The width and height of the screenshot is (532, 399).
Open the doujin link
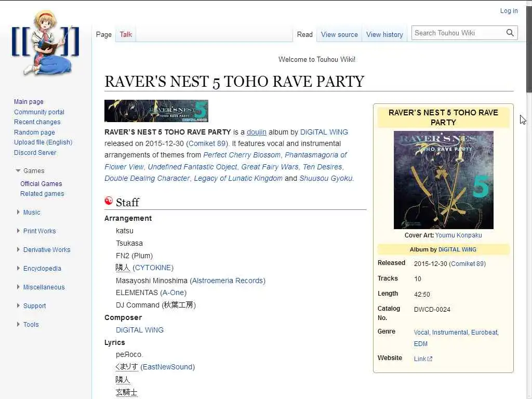click(x=257, y=132)
